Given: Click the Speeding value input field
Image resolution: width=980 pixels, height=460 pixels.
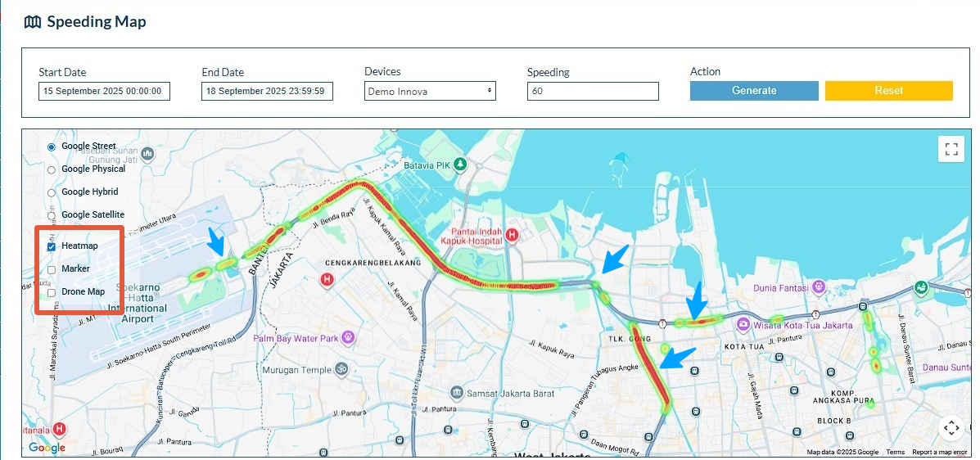Looking at the screenshot, I should pyautogui.click(x=593, y=91).
